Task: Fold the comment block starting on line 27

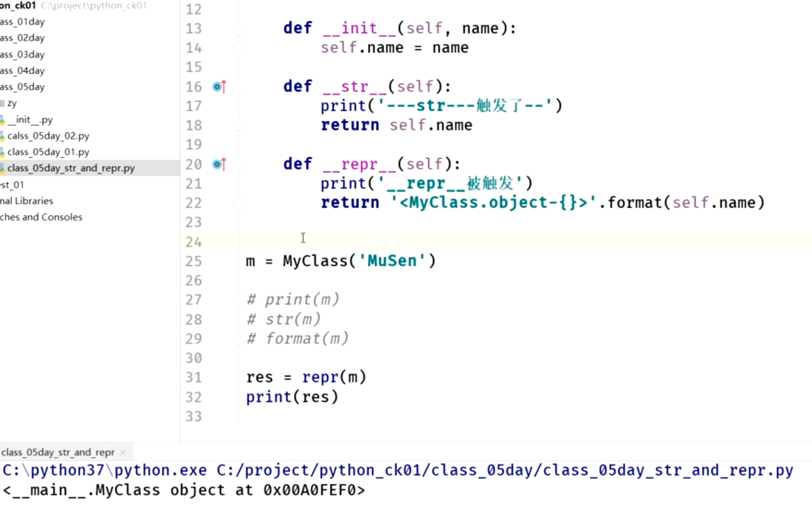Action: click(238, 300)
